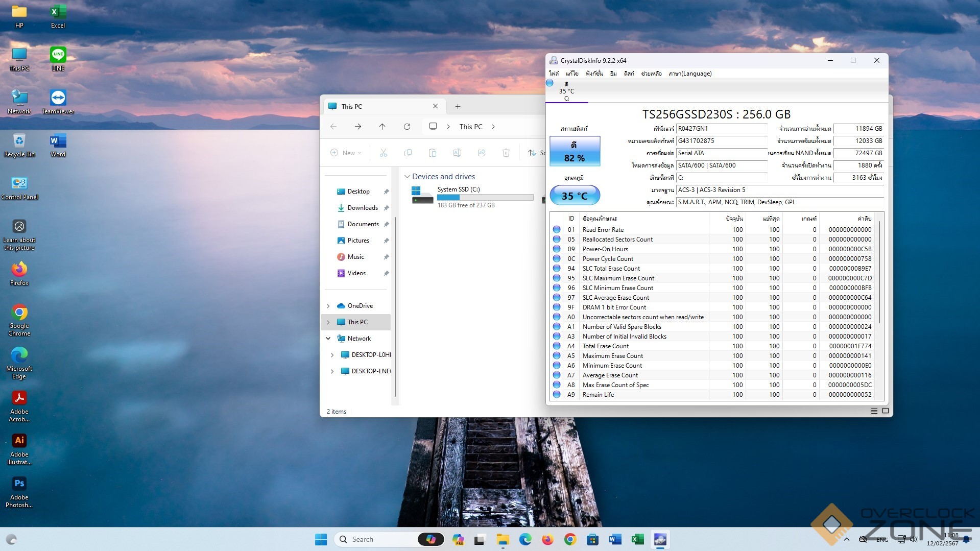This screenshot has width=980, height=551.
Task: Collapse the Network tree node
Action: [x=328, y=339]
